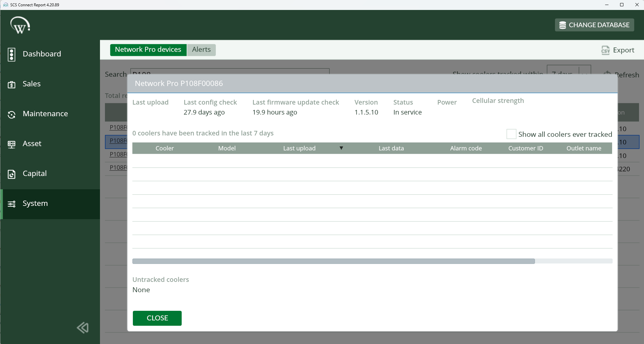Maximize the SCS Connect Report window
The height and width of the screenshot is (344, 644).
coord(622,5)
